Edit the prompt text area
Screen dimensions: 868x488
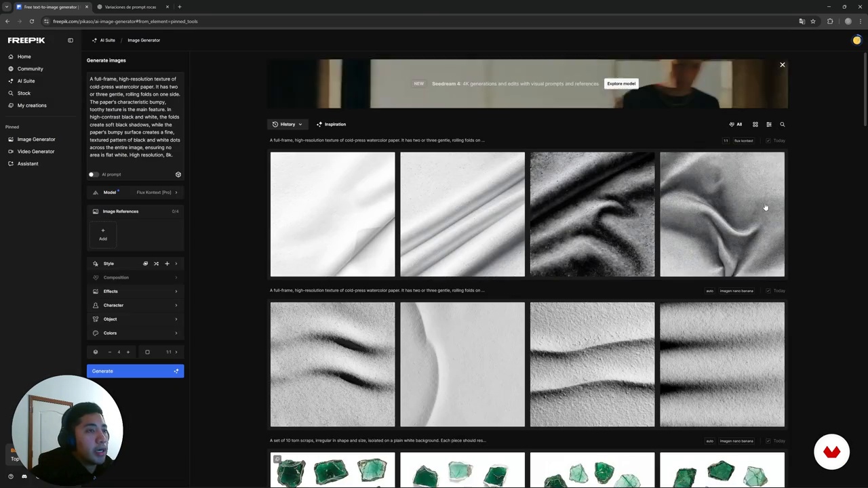(135, 117)
